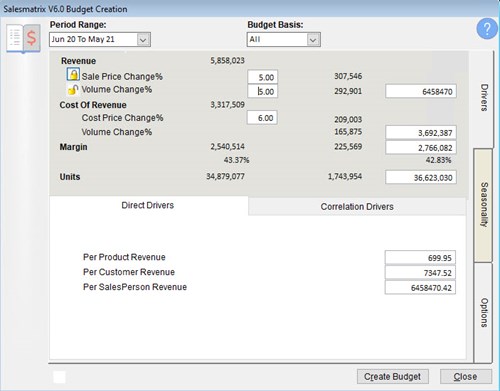
Task: Click the Units heading label
Action: click(x=70, y=177)
